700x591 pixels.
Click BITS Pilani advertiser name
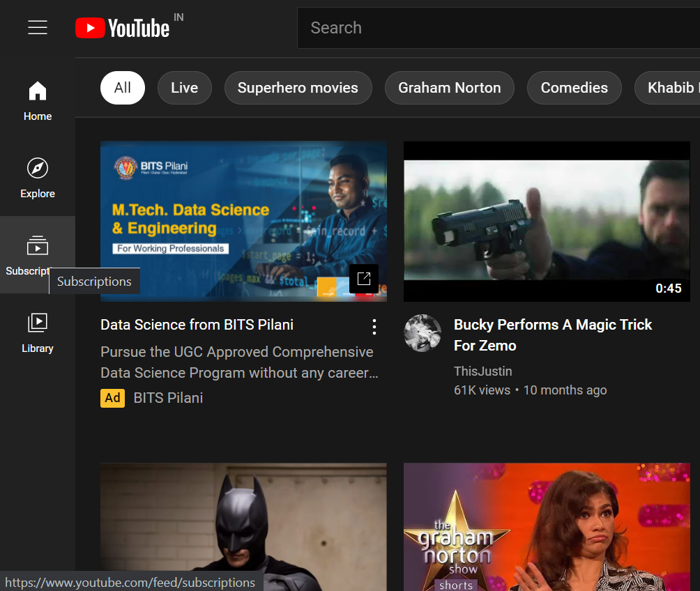point(168,398)
